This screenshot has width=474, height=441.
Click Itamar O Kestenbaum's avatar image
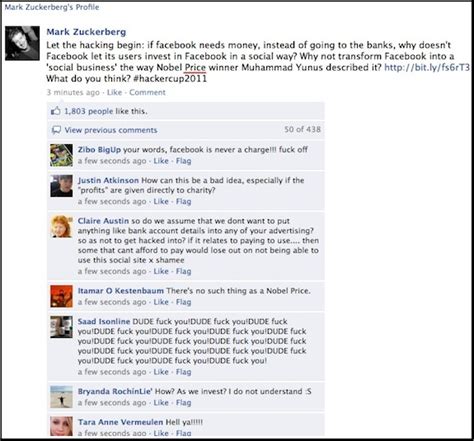point(61,296)
